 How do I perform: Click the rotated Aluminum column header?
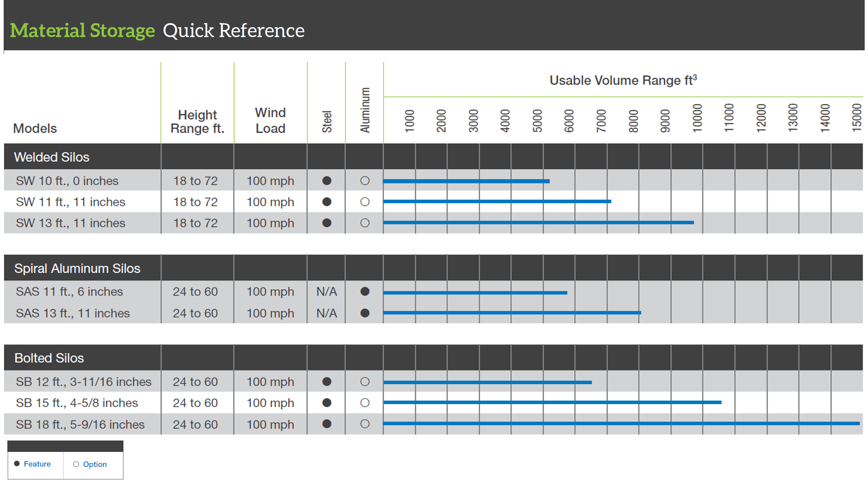[365, 110]
